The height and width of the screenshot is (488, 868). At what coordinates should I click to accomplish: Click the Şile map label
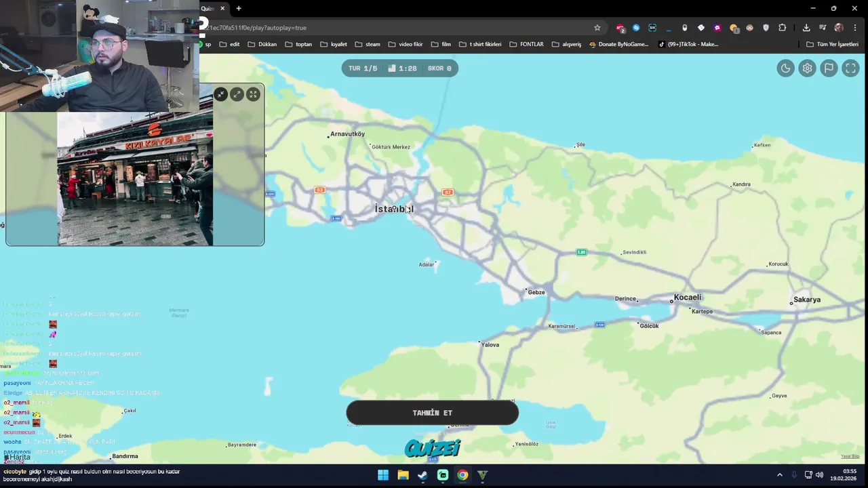(580, 145)
